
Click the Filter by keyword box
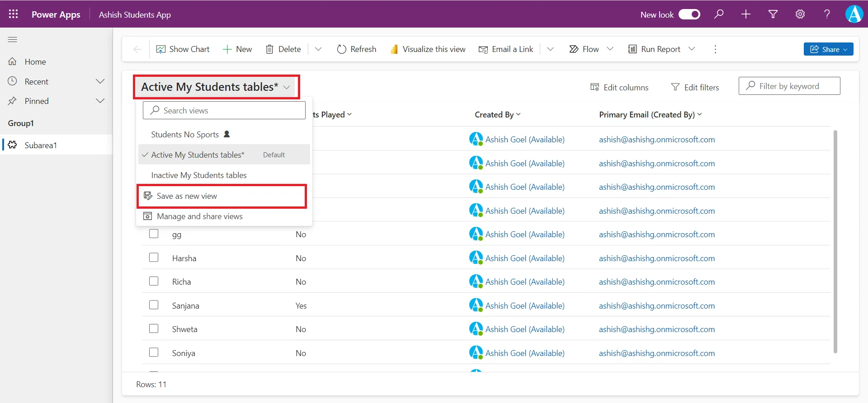coord(789,86)
